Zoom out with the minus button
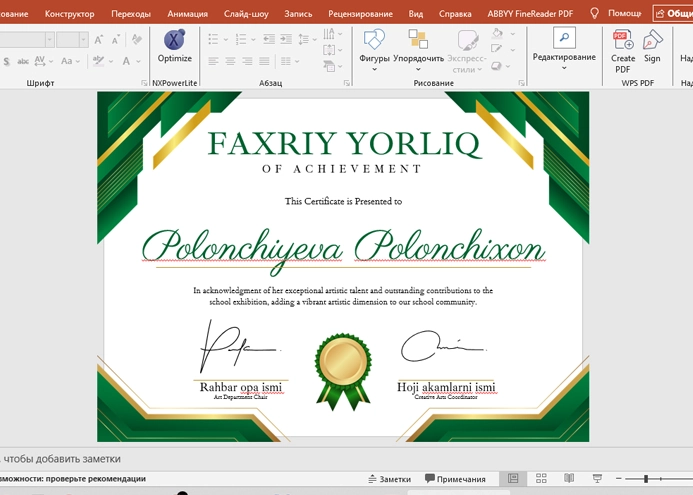The width and height of the screenshot is (693, 495). (x=619, y=479)
